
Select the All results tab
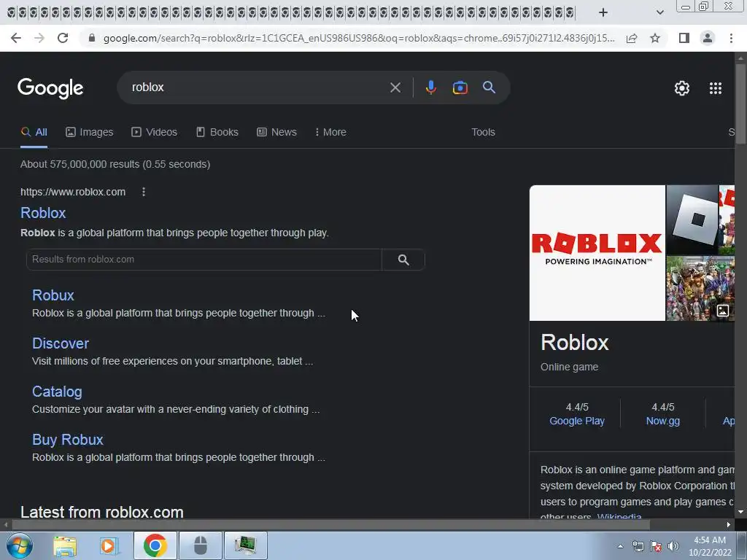(34, 133)
